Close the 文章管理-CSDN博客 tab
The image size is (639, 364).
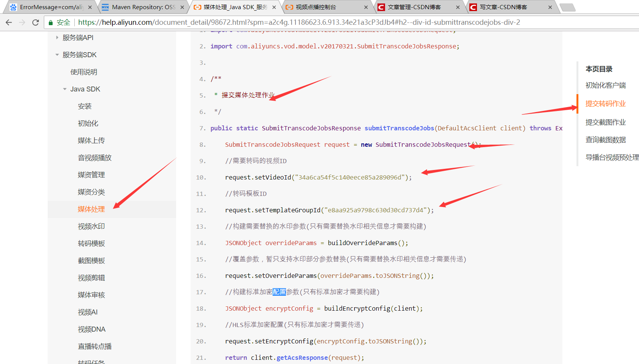click(458, 7)
